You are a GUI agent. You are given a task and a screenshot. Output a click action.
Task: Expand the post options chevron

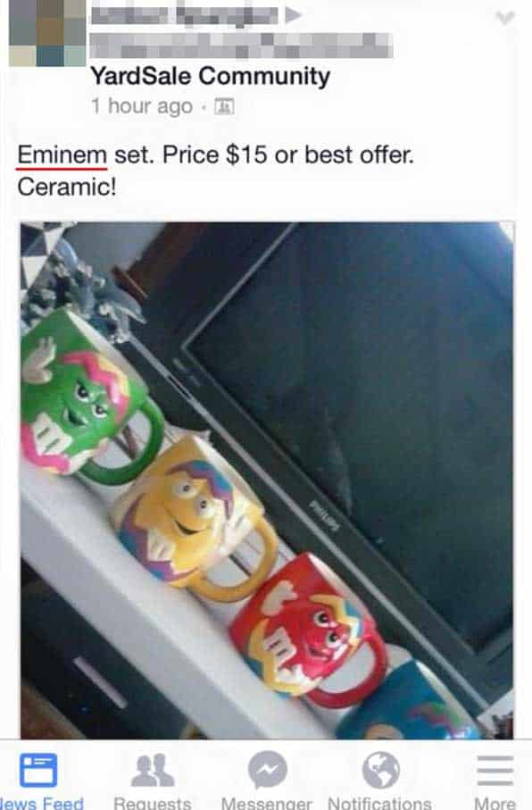(x=504, y=18)
